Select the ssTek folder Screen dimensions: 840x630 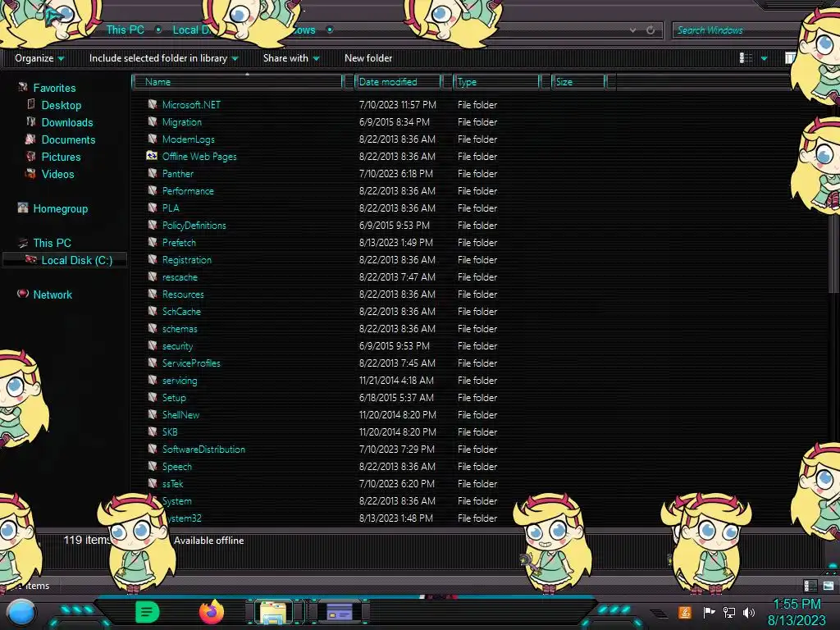(172, 484)
